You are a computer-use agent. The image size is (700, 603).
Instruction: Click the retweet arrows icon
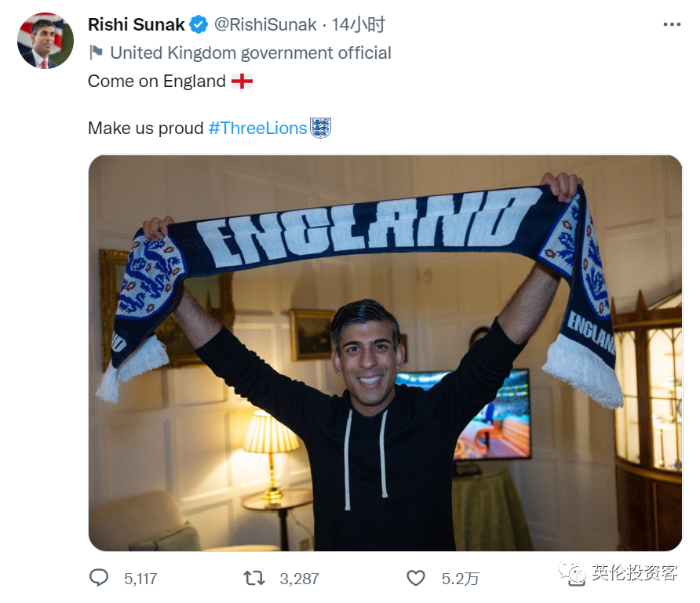tap(254, 579)
